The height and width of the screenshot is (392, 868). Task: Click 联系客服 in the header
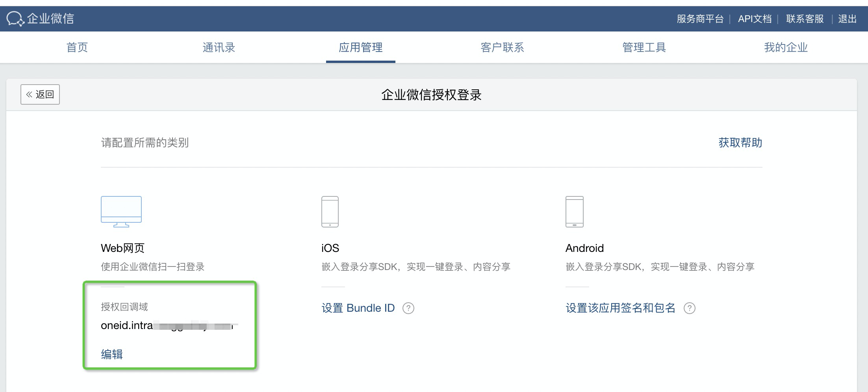click(x=804, y=18)
